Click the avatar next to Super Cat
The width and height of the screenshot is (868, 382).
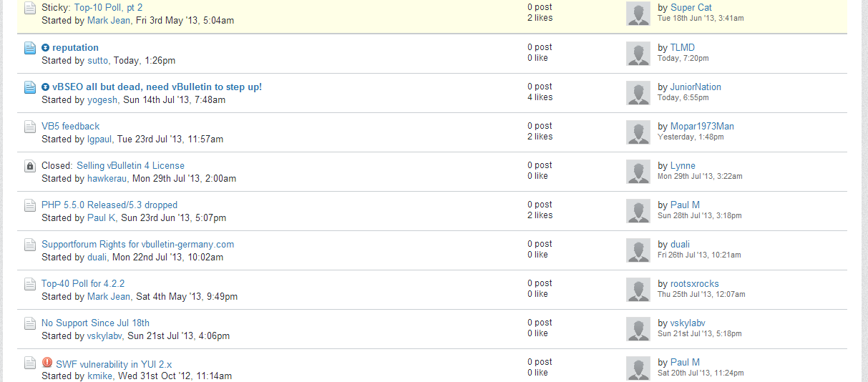pyautogui.click(x=638, y=14)
